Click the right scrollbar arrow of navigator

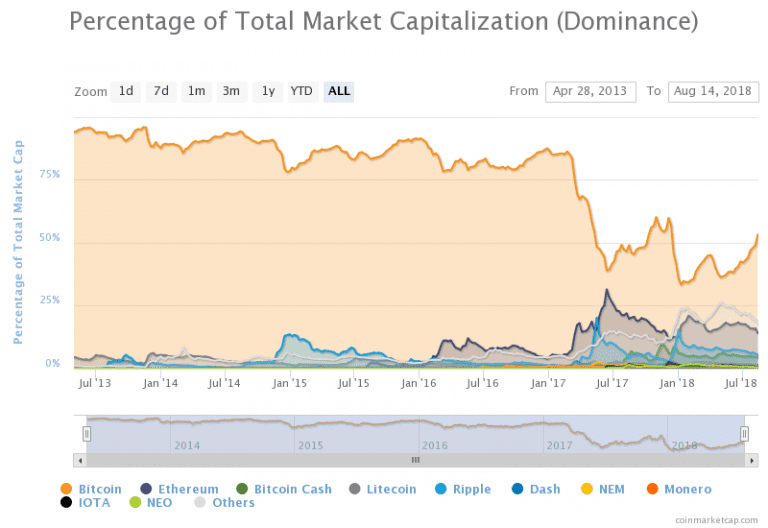pos(751,460)
